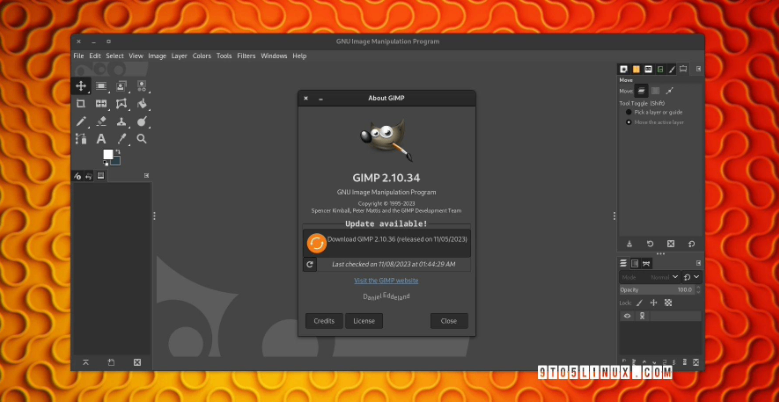Switch to the Channels tab

coord(634,263)
